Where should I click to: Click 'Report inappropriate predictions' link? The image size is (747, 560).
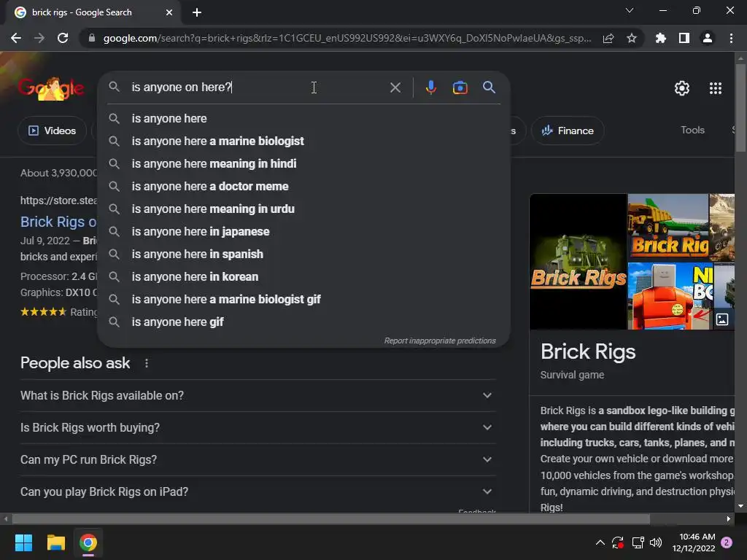point(440,341)
